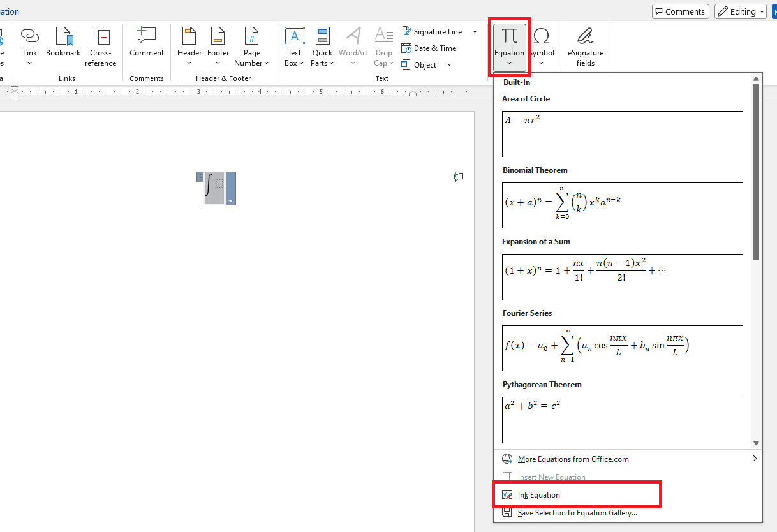Image resolution: width=777 pixels, height=532 pixels.
Task: Add a new Comment from ribbon
Action: pos(147,43)
